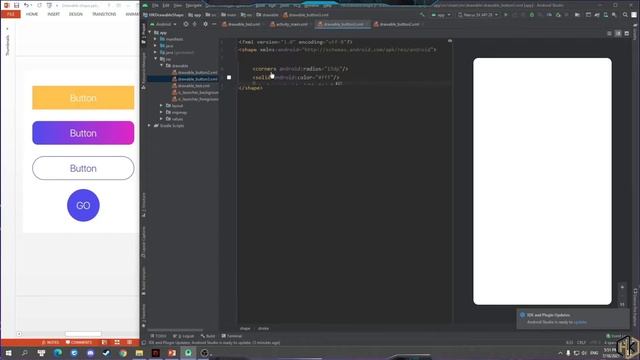Expand the mipmap folder
The height and width of the screenshot is (360, 640).
click(x=162, y=112)
